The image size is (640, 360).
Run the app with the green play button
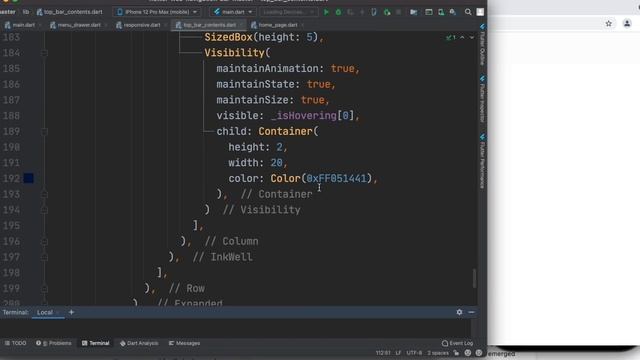[x=326, y=12]
